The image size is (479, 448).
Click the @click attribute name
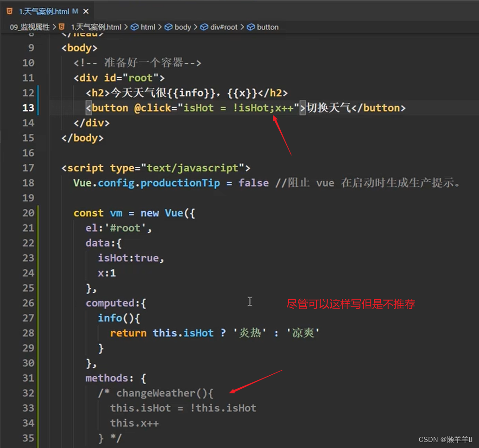click(153, 108)
